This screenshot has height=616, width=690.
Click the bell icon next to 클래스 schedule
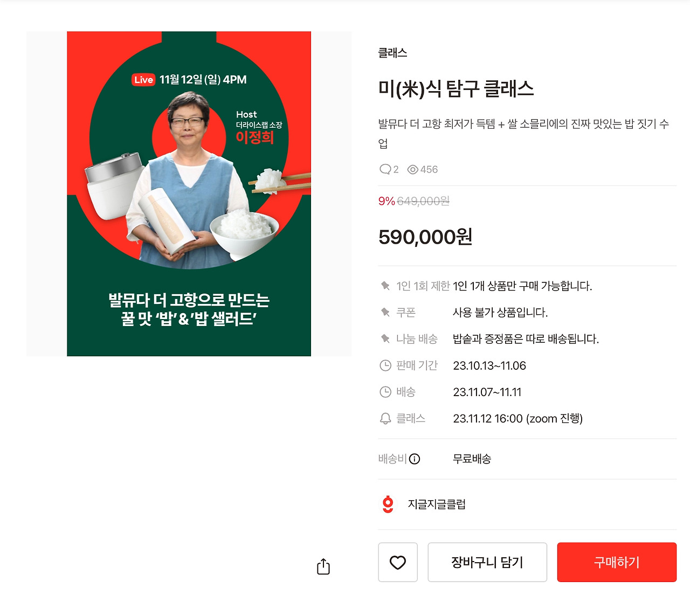[x=385, y=418]
